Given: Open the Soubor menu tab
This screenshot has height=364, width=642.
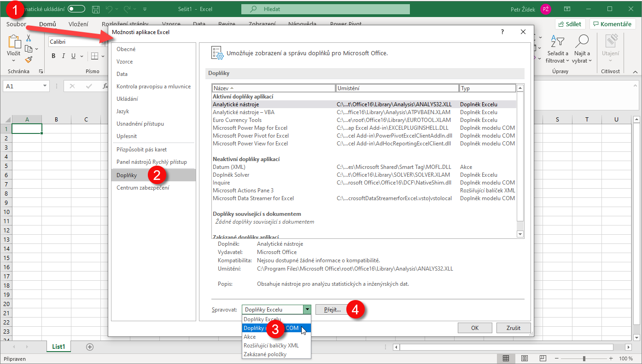Looking at the screenshot, I should coord(17,24).
